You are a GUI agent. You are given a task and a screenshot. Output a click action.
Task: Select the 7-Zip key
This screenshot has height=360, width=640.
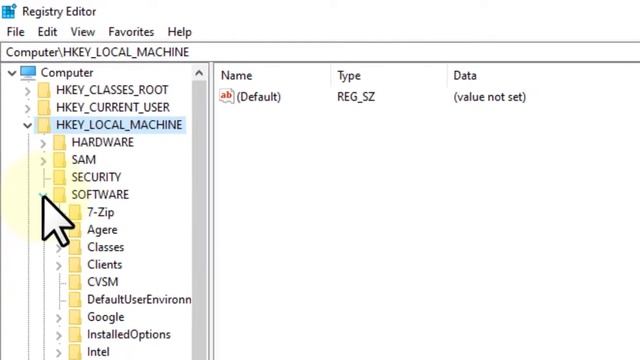(100, 212)
